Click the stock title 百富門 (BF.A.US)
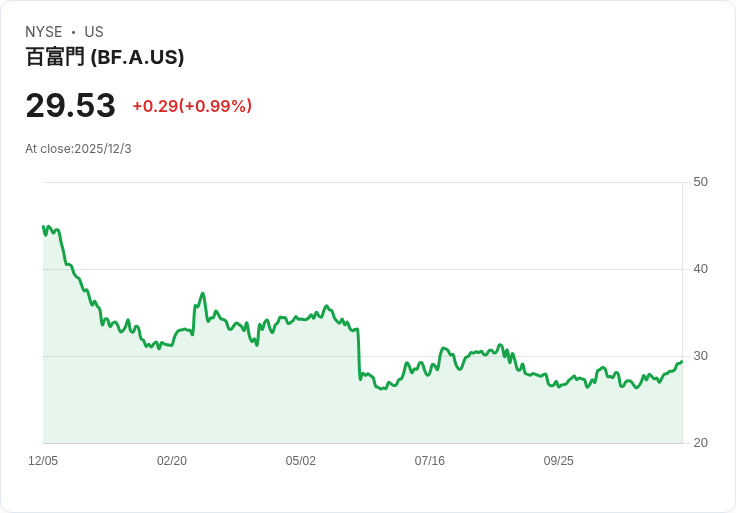Image resolution: width=736 pixels, height=513 pixels. (x=105, y=57)
